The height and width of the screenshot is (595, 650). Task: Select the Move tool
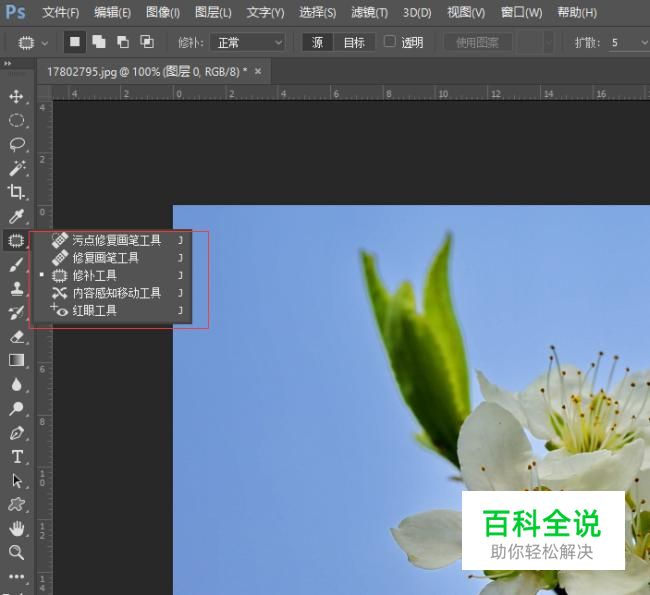coord(16,97)
